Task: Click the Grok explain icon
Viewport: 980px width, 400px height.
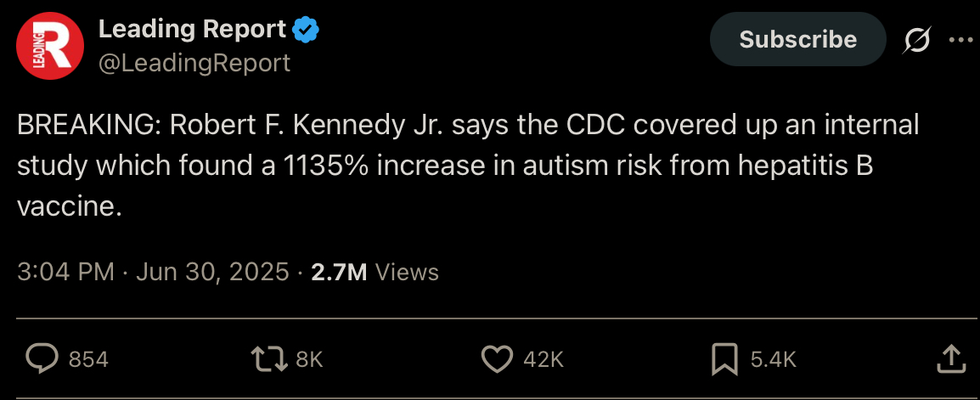Action: (x=917, y=40)
